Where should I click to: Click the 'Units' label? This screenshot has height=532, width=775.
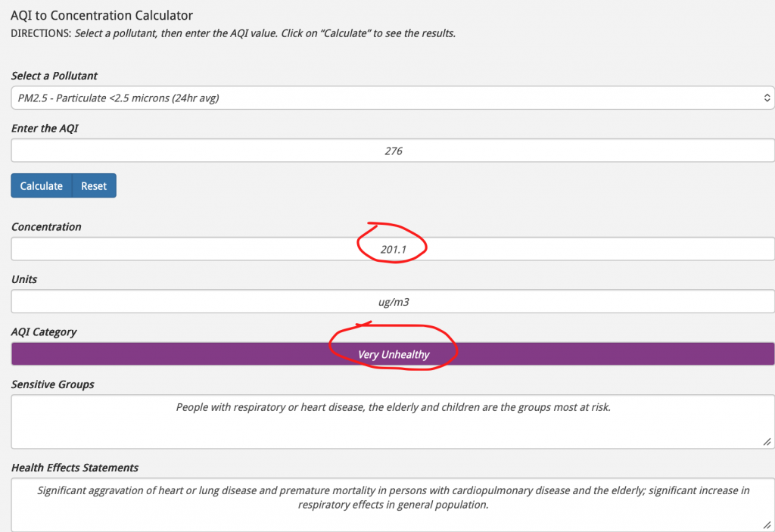click(24, 279)
